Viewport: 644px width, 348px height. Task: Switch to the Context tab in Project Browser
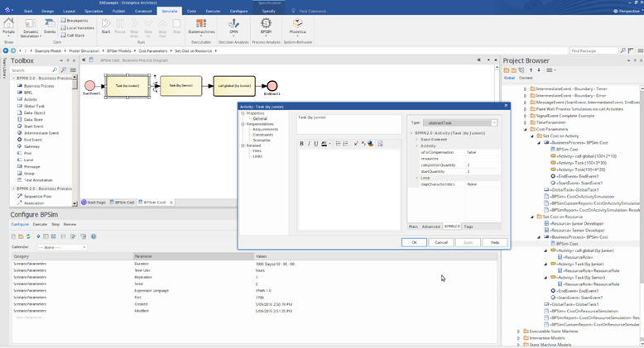[526, 78]
